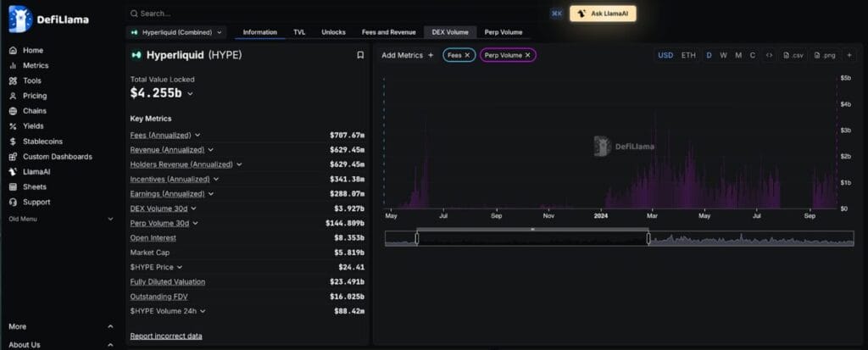This screenshot has height=350, width=868.
Task: Click left handle of chart range slider
Action: click(417, 238)
